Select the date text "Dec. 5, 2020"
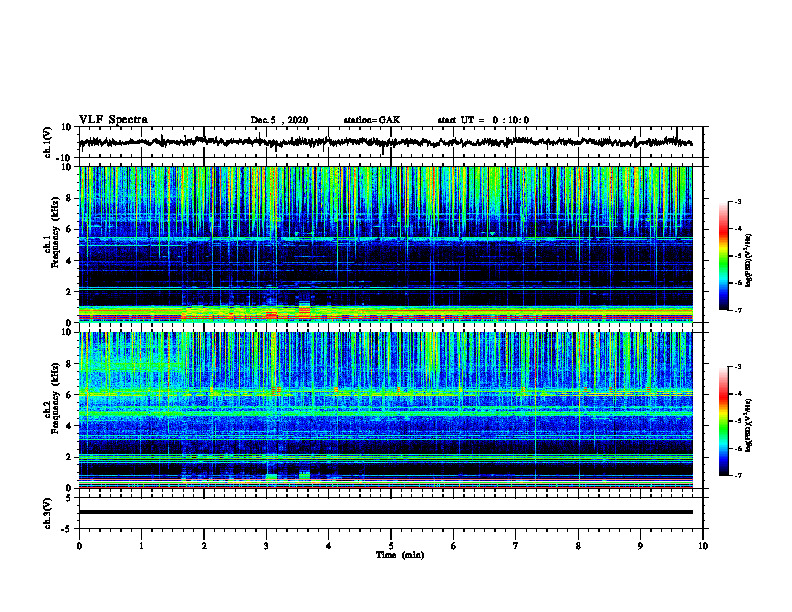The image size is (792, 612). tap(279, 120)
